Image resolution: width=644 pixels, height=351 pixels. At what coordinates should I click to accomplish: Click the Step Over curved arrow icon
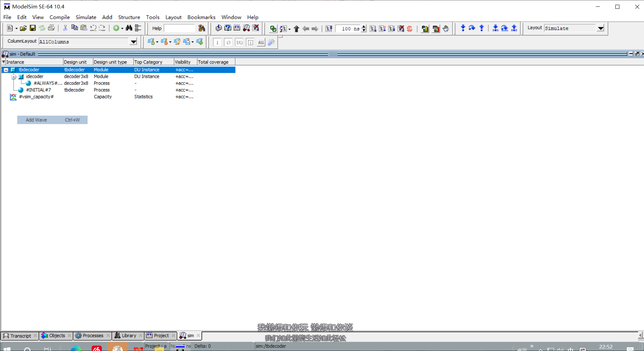(x=472, y=28)
